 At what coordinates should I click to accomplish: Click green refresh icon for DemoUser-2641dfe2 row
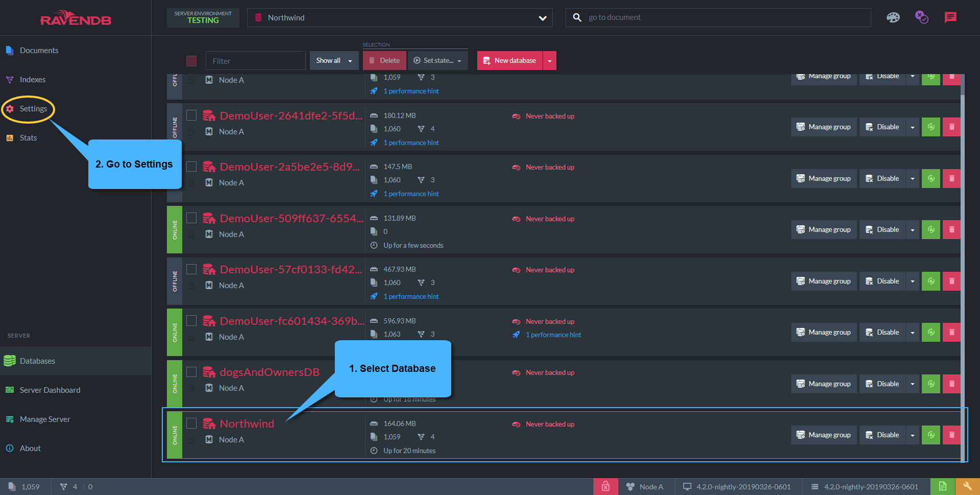coord(931,127)
